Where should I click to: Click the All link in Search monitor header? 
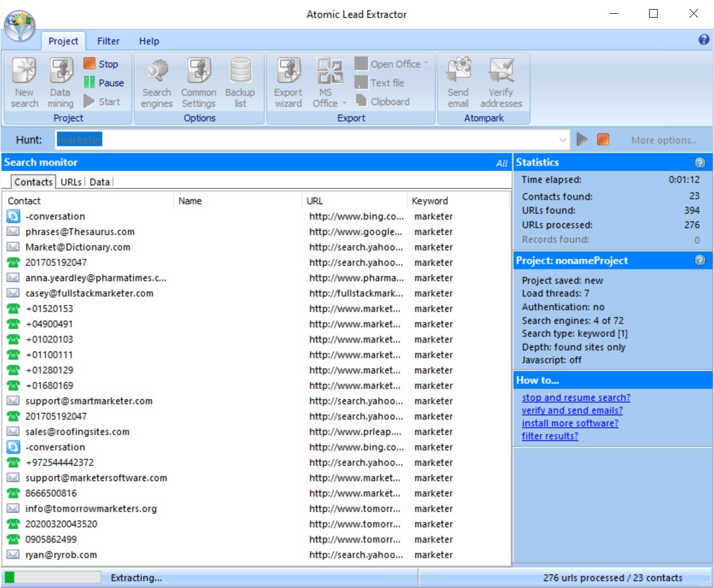[x=501, y=164]
